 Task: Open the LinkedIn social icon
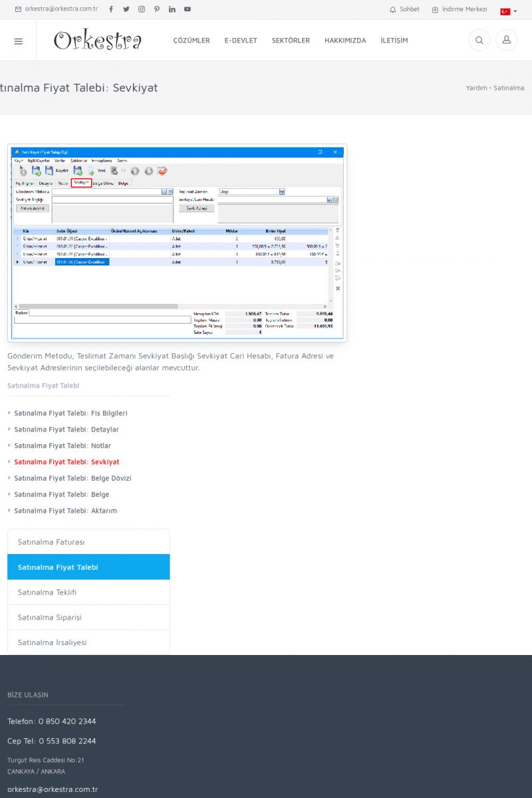pyautogui.click(x=172, y=9)
